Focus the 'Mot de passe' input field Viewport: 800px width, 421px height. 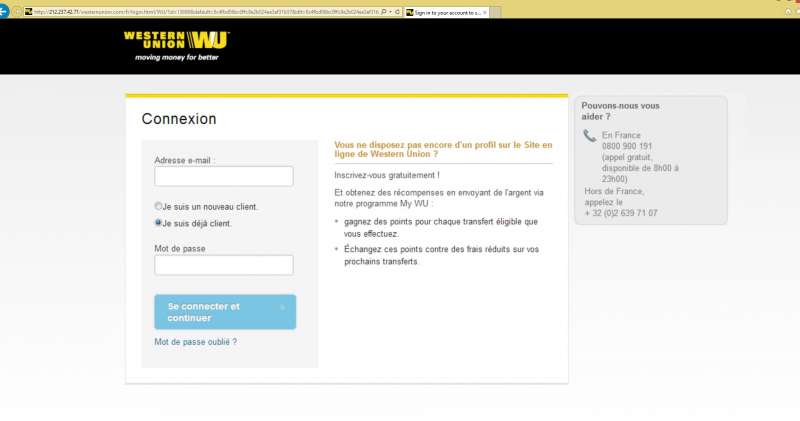223,265
